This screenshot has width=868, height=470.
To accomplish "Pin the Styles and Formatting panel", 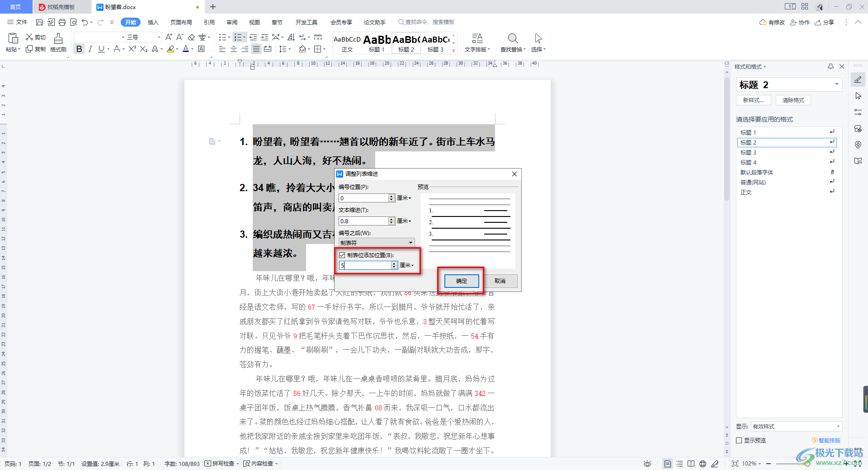I will pyautogui.click(x=830, y=66).
